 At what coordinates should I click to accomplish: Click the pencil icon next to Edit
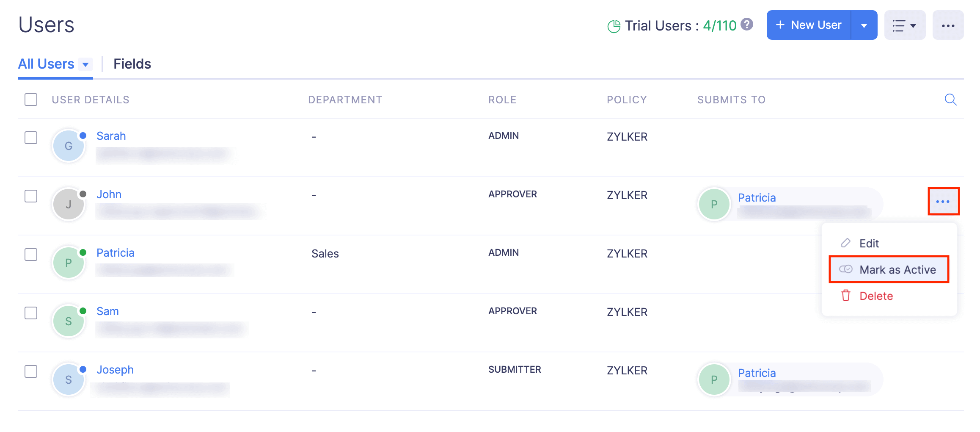pos(845,243)
